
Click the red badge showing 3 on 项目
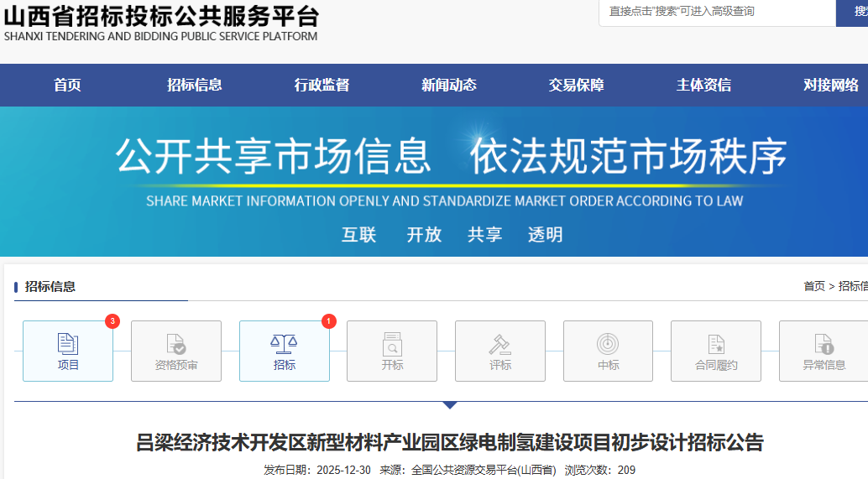[x=112, y=321]
